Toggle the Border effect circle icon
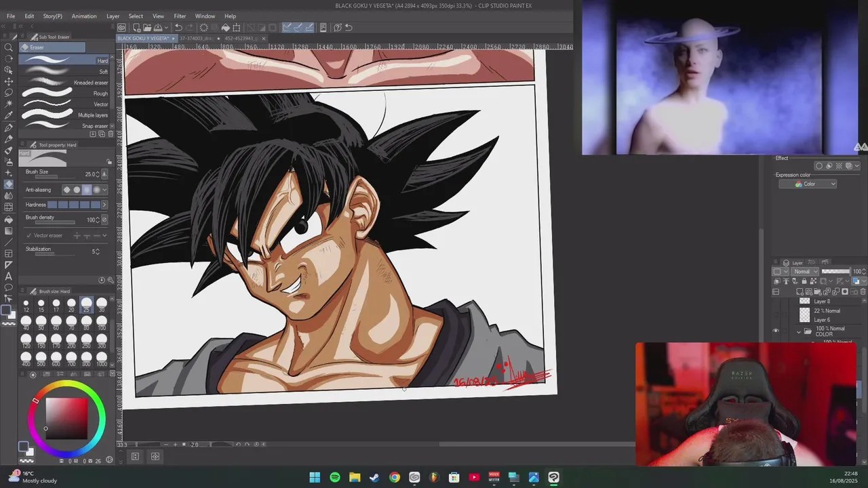This screenshot has height=488, width=868. click(x=819, y=166)
